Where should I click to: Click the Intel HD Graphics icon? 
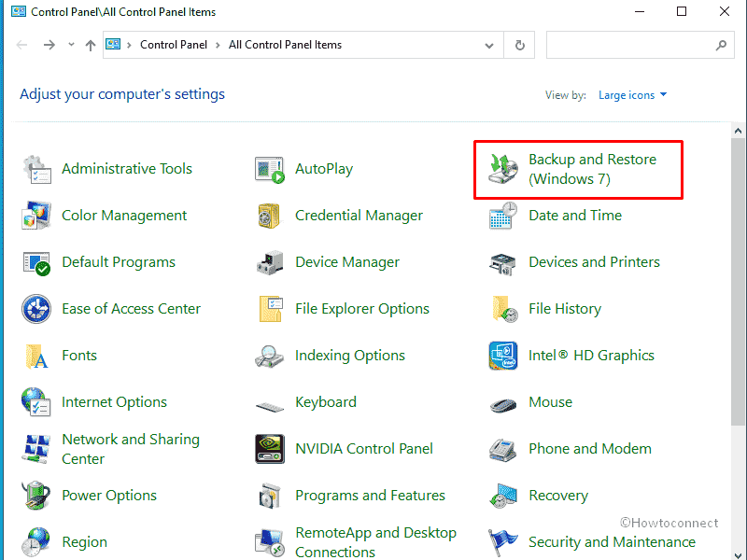pyautogui.click(x=503, y=356)
